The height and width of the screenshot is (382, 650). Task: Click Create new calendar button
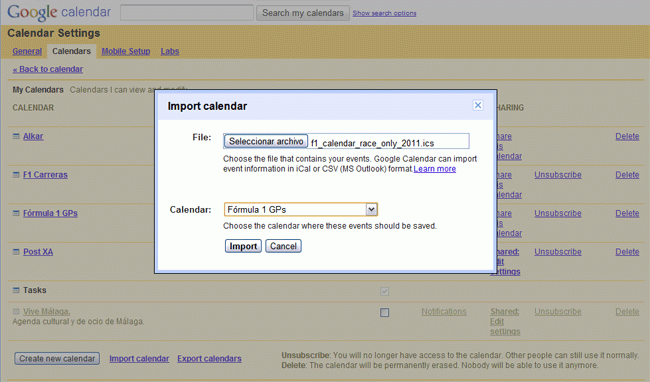[57, 358]
